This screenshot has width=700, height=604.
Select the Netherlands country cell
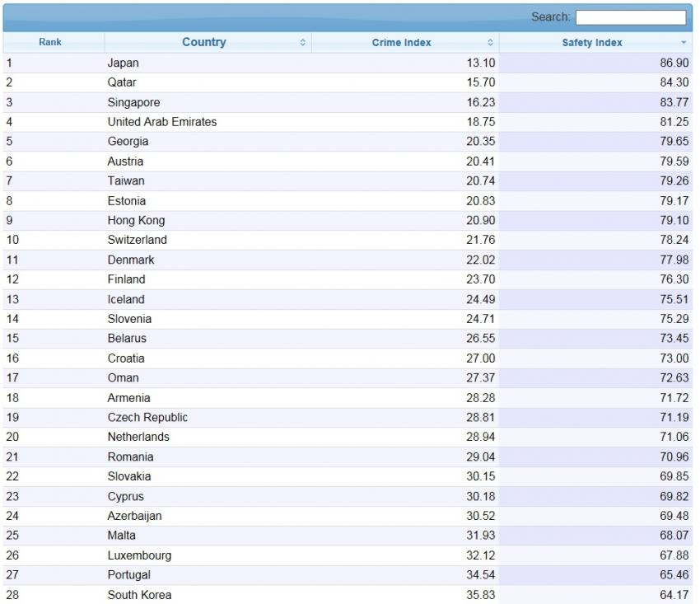(208, 437)
